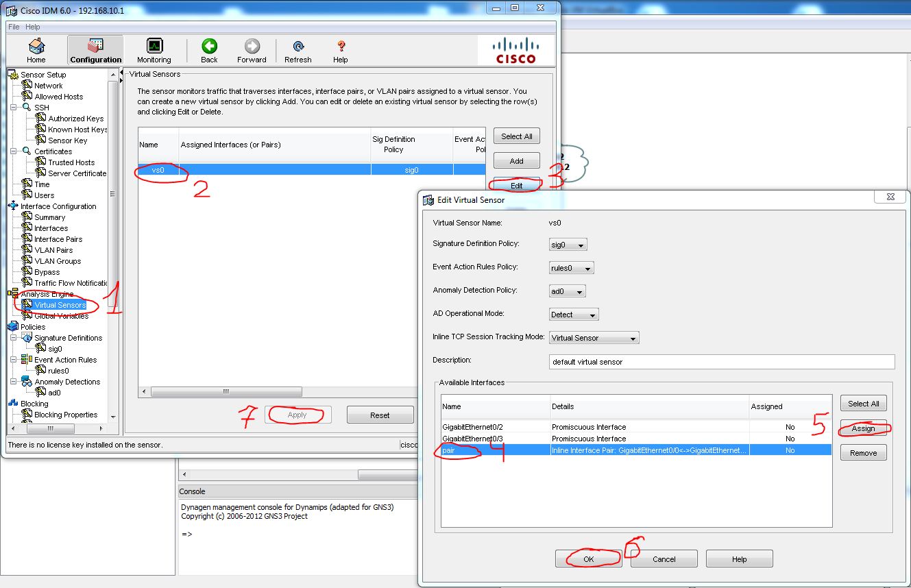Collapse the Anomaly Detections node
The width and height of the screenshot is (911, 588).
coord(14,381)
